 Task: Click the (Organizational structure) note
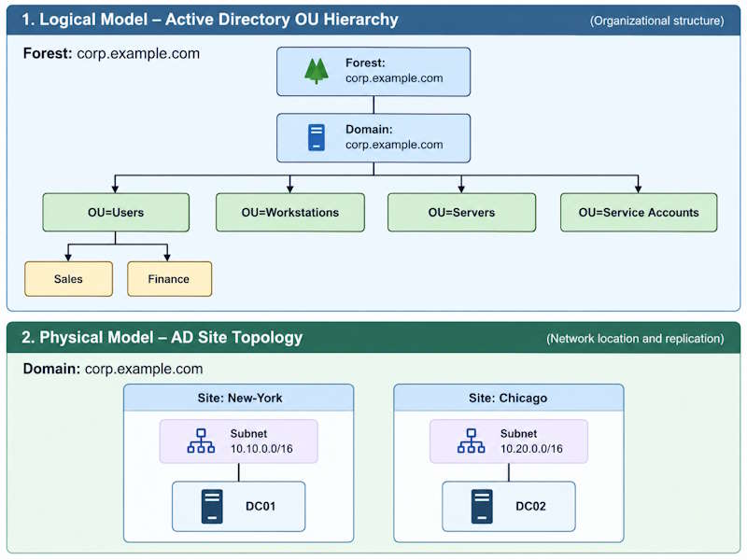(657, 21)
